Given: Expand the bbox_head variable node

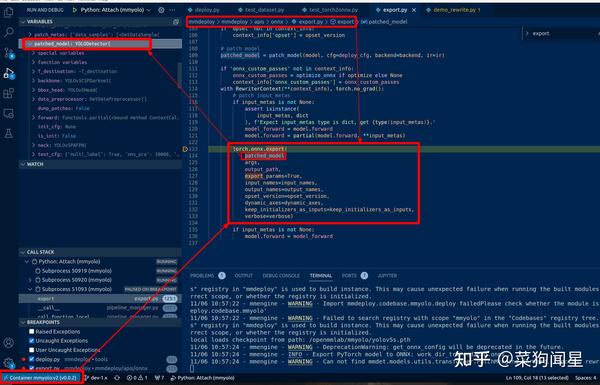Looking at the screenshot, I should point(34,90).
